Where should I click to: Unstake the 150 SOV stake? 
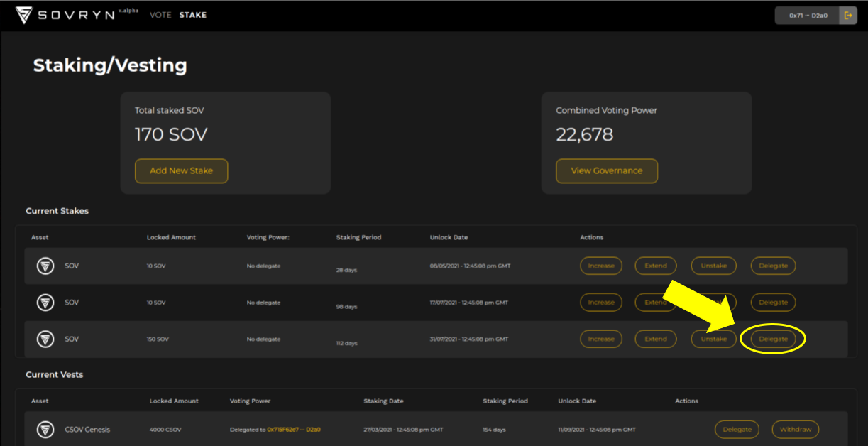coord(714,339)
